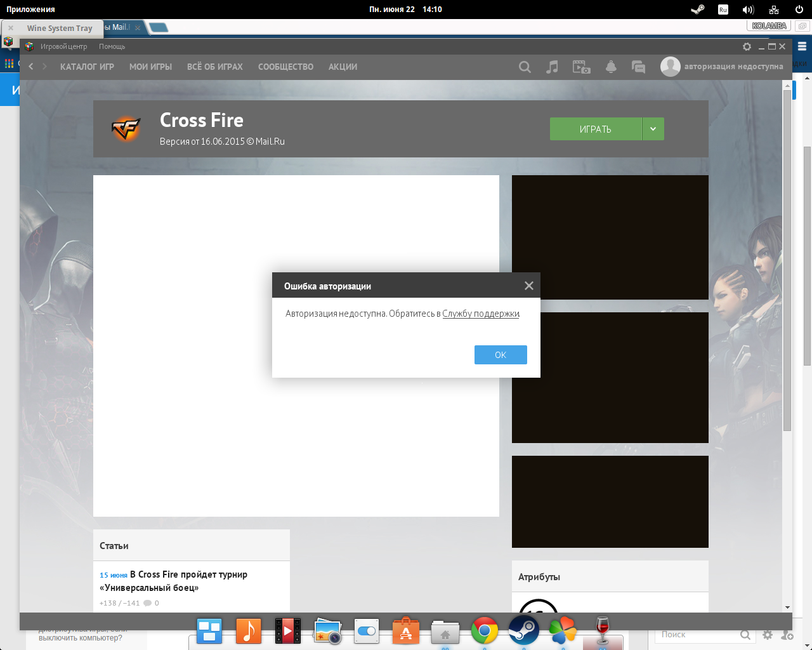Image resolution: width=812 pixels, height=650 pixels.
Task: Open the music note icon in toolbar
Action: pyautogui.click(x=553, y=67)
